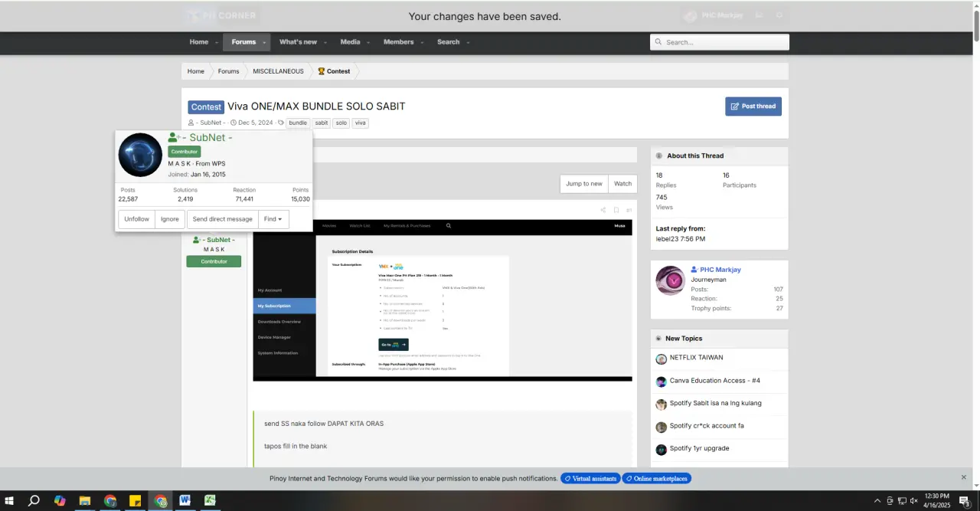Viewport: 980px width, 511px height.
Task: Open the Search navigation tab
Action: (448, 42)
